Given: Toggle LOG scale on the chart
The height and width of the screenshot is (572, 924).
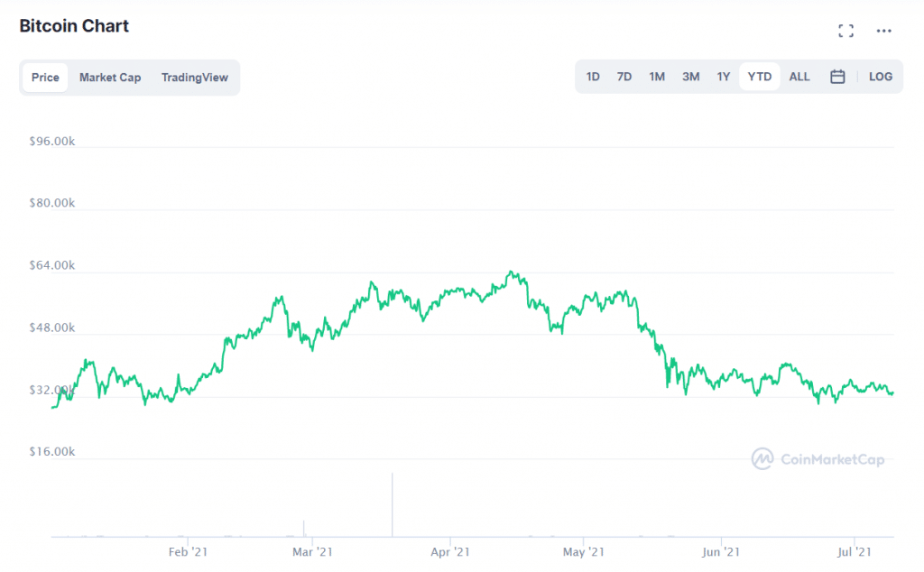Looking at the screenshot, I should (880, 77).
